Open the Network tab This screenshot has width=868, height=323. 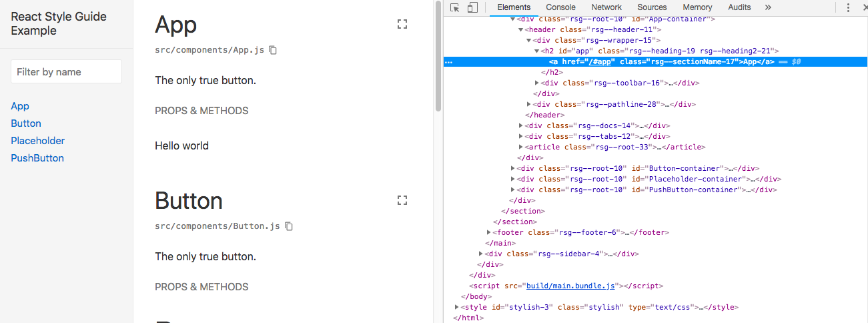pyautogui.click(x=606, y=7)
